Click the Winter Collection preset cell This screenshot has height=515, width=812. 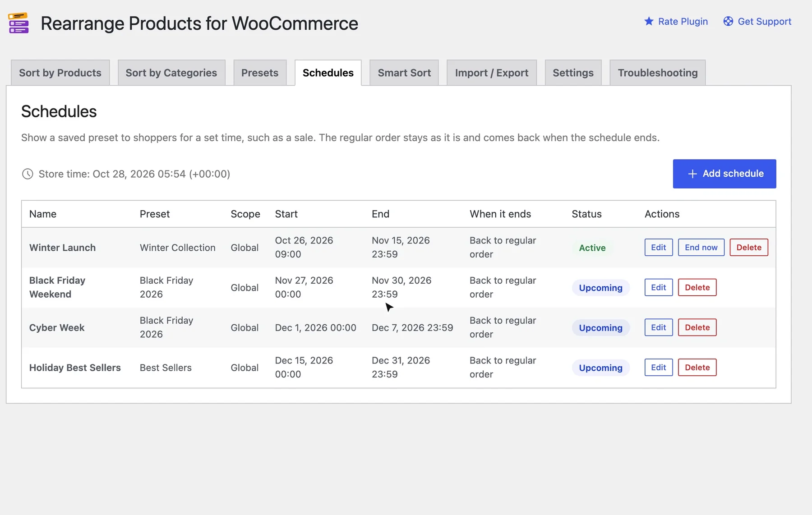178,248
